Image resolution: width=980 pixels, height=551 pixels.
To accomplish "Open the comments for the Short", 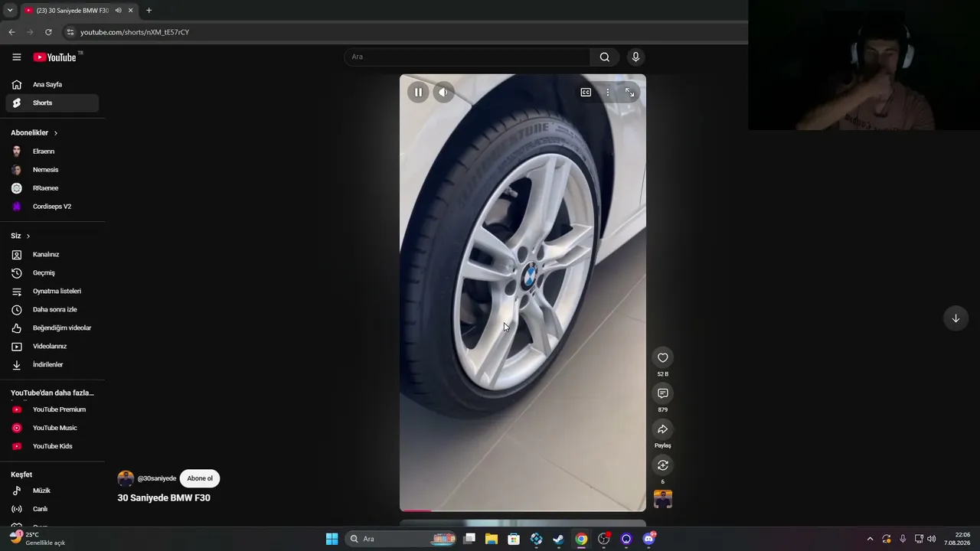I will [x=663, y=393].
